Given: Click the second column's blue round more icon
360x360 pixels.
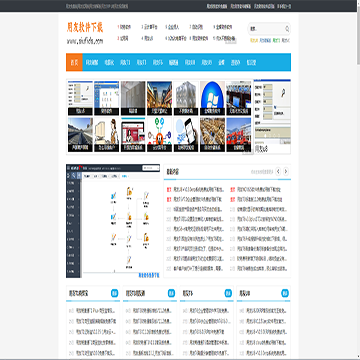Looking at the screenshot, I should (171, 293).
